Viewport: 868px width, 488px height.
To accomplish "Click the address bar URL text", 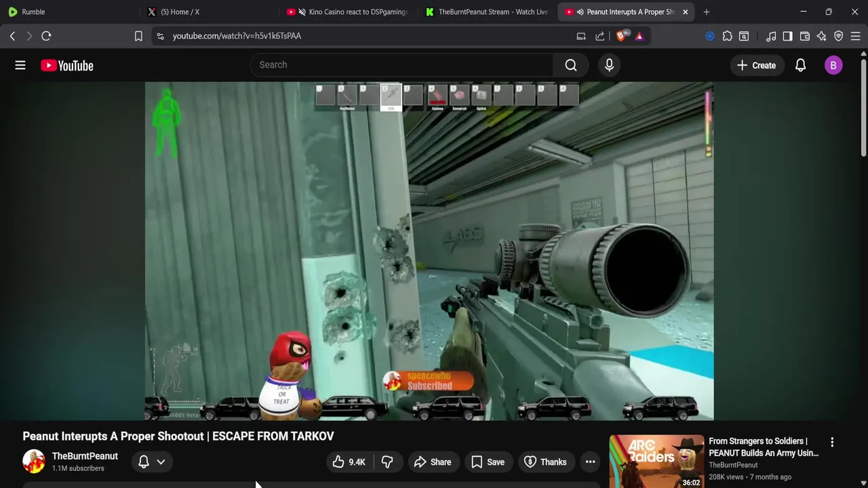I will coord(237,36).
